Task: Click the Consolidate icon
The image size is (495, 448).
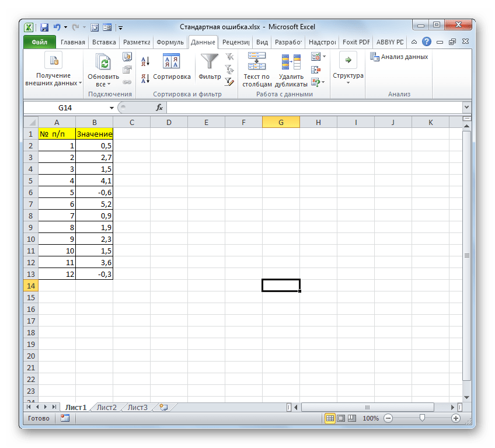Action: (316, 70)
